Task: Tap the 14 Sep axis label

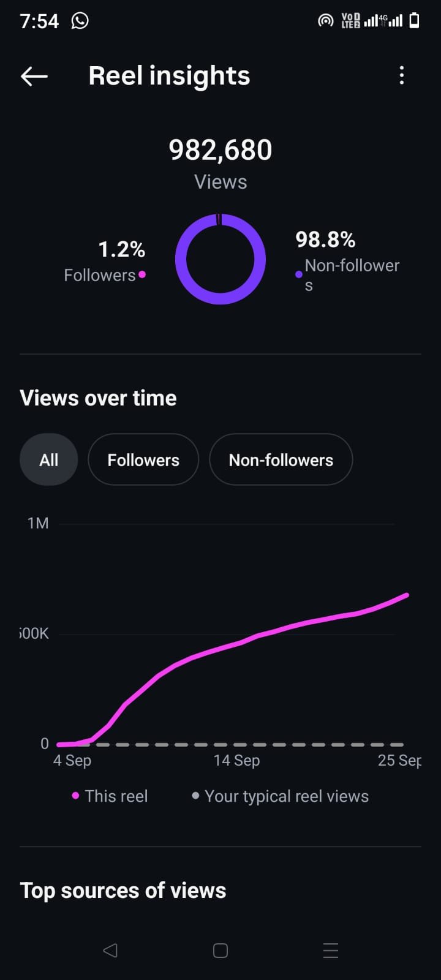Action: click(x=236, y=761)
